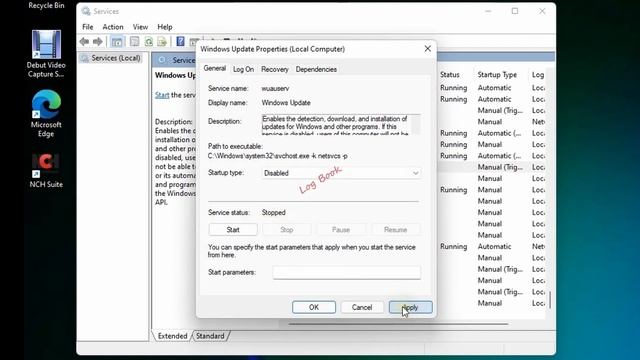This screenshot has height=360, width=640.
Task: Click the svchost.exe executable path text
Action: 278,156
